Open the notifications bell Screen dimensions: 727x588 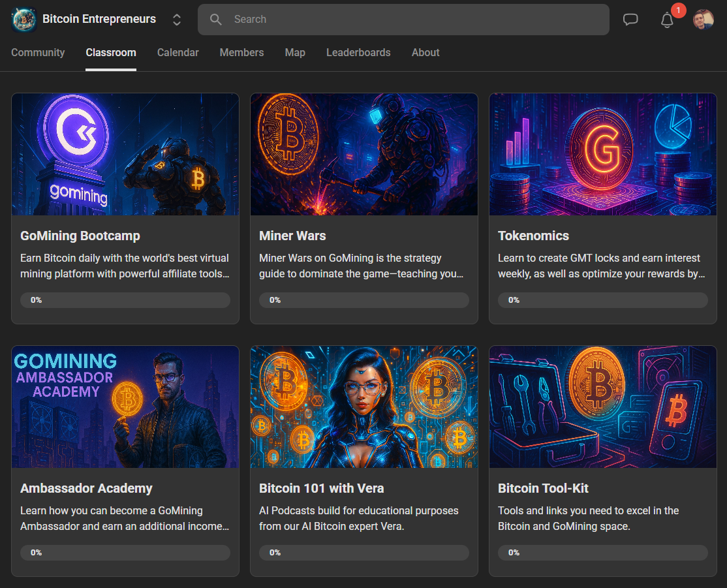click(x=667, y=20)
